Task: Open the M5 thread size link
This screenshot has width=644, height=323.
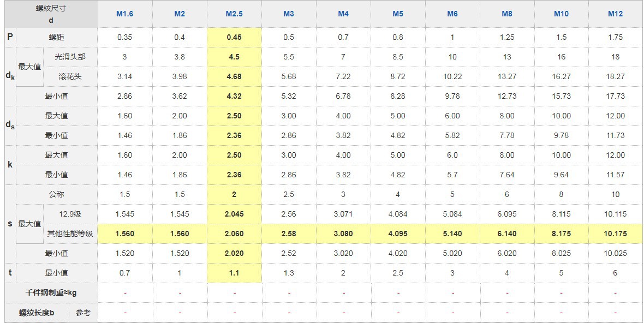Action: pyautogui.click(x=397, y=14)
